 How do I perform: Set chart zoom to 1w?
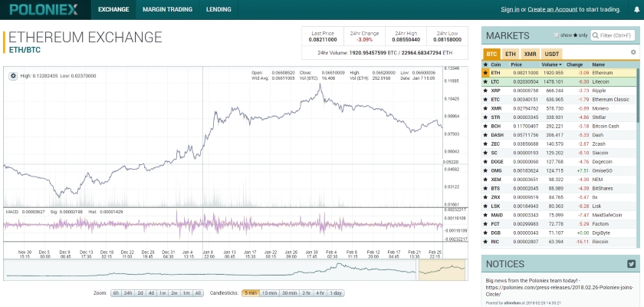point(163,293)
